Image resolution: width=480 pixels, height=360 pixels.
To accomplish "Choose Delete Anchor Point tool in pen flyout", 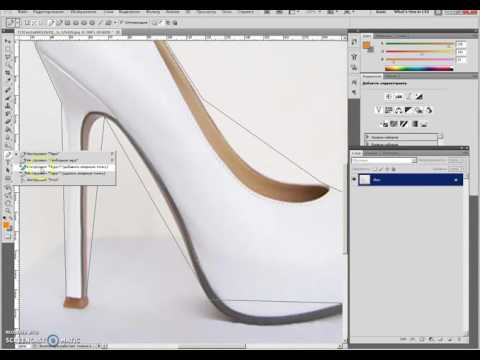I will tap(65, 173).
